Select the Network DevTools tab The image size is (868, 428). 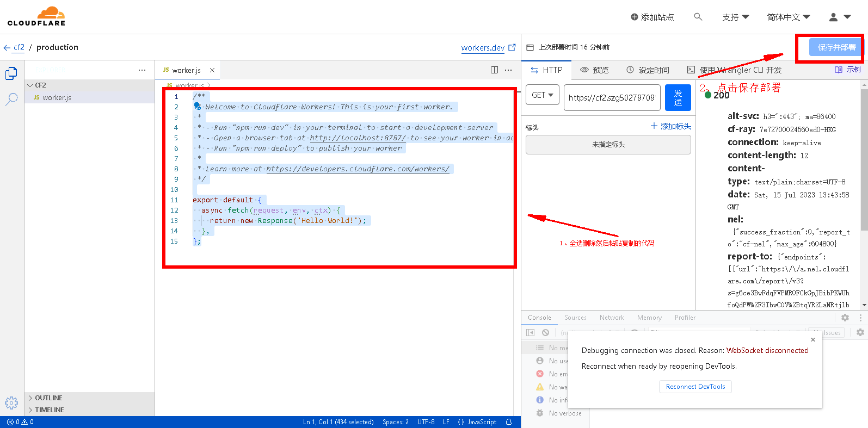(x=612, y=318)
